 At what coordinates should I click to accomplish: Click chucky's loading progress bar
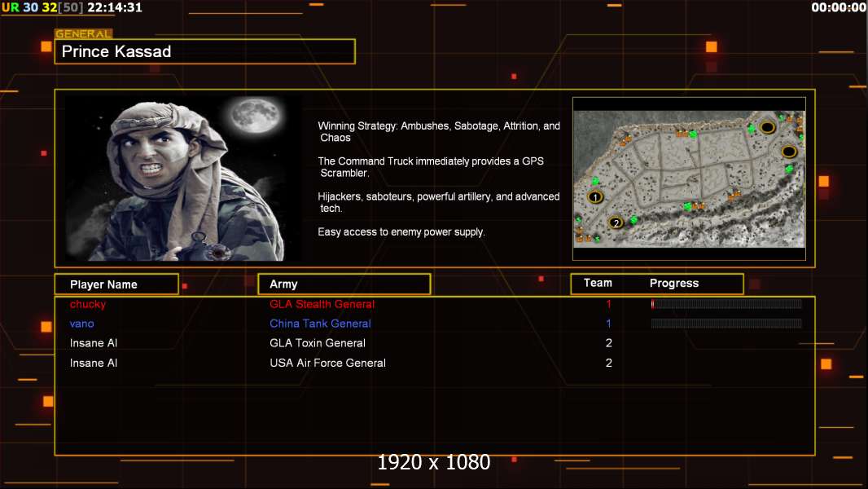[x=726, y=303]
